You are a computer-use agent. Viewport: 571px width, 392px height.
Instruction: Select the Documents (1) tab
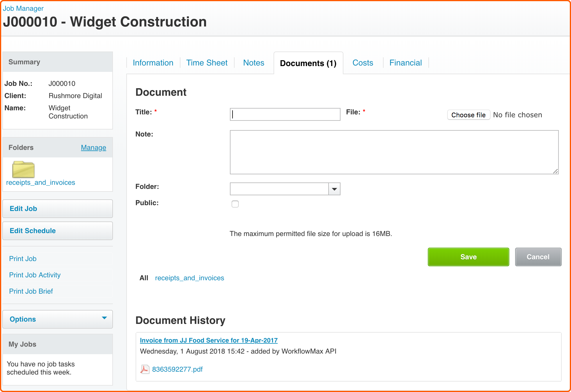[308, 63]
